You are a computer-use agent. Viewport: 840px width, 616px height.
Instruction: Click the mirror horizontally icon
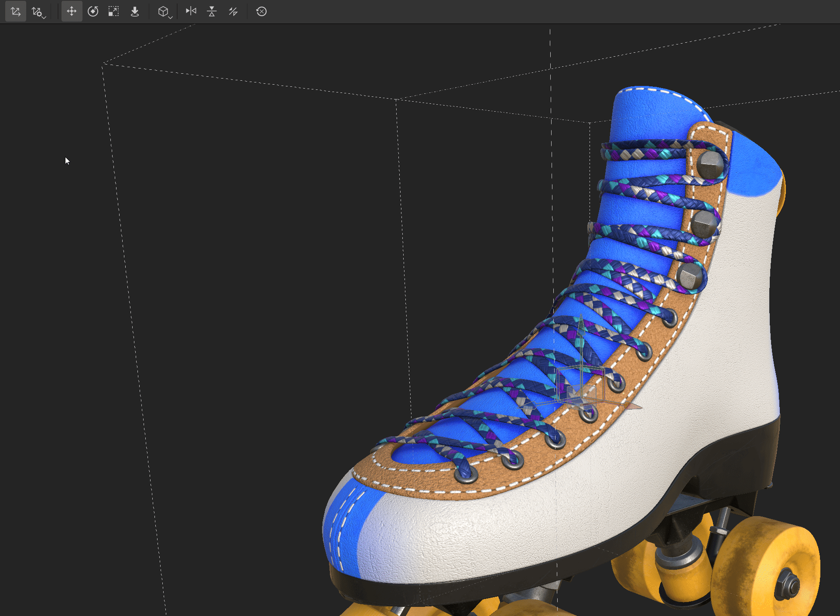point(191,11)
